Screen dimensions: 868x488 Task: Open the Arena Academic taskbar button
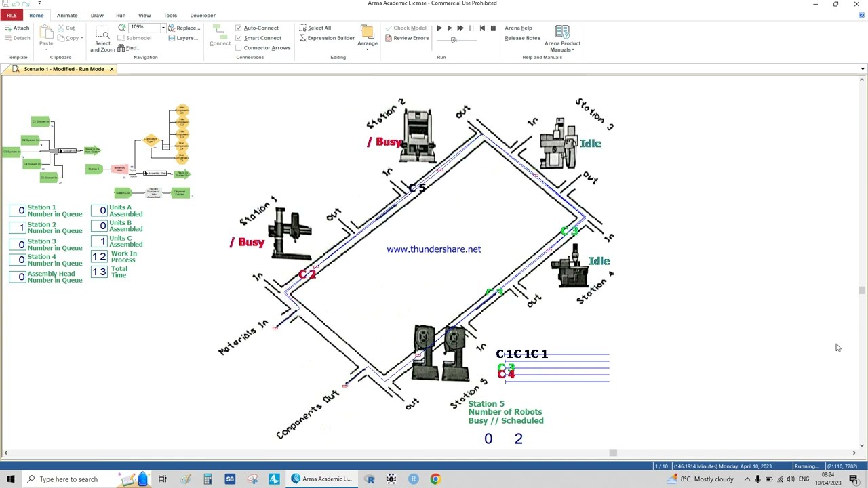coord(321,479)
